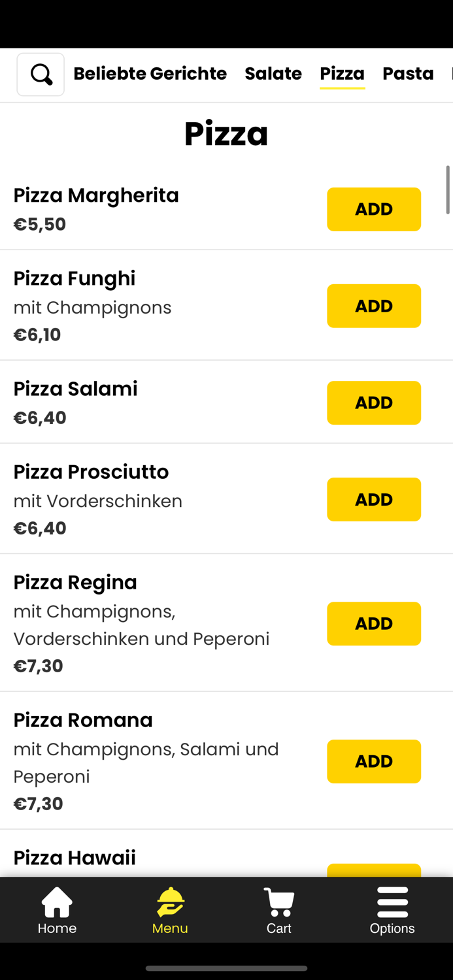Tap the Pizza Hawaii list entry

click(75, 857)
